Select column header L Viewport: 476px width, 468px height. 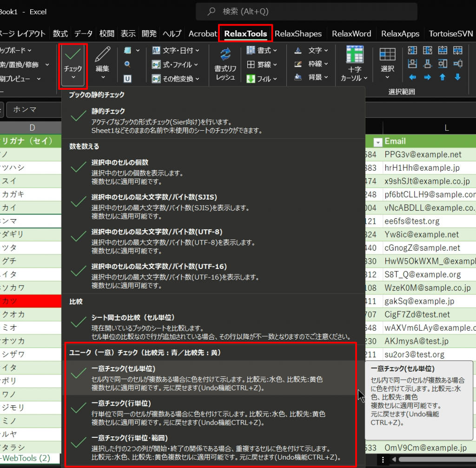(446, 128)
